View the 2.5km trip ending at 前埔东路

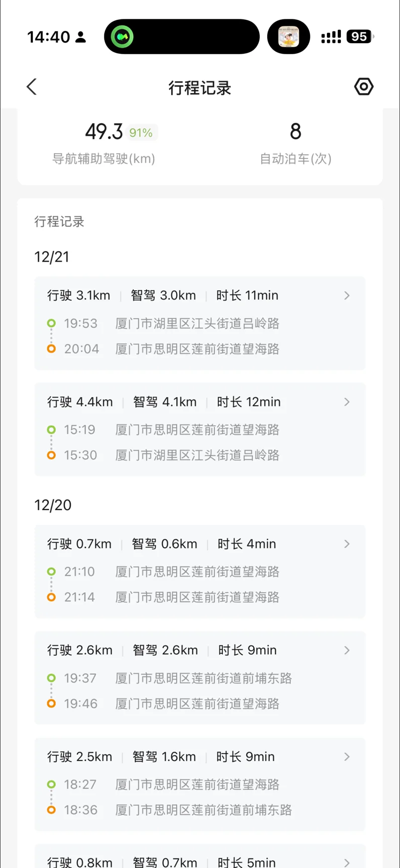pos(199,784)
